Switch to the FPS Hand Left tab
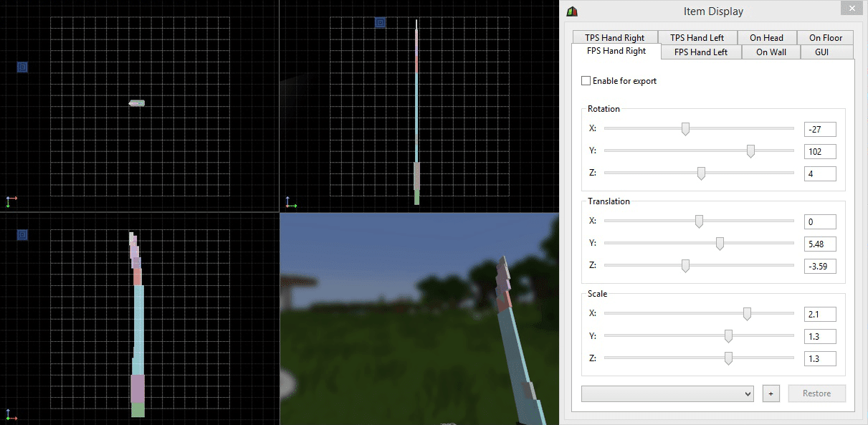Viewport: 868px width, 425px height. click(x=700, y=52)
